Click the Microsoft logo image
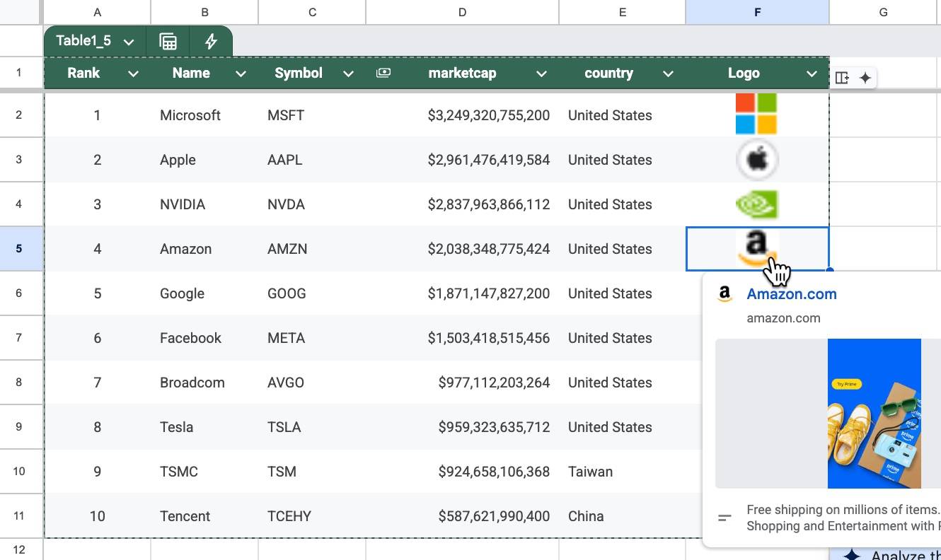941x560 pixels. [756, 114]
